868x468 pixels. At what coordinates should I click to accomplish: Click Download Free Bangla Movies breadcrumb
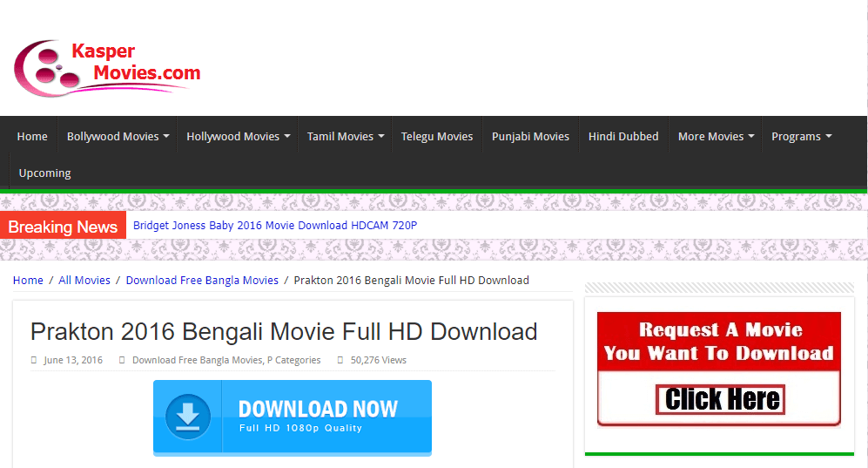pos(202,281)
